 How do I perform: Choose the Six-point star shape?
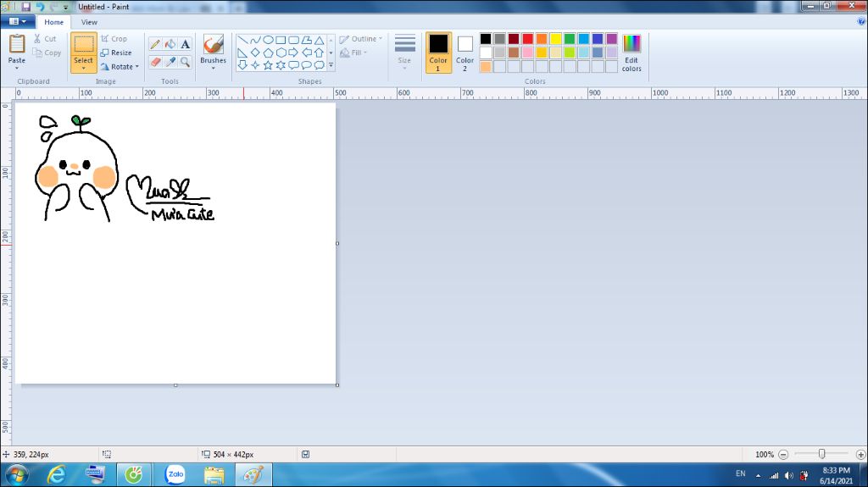point(281,65)
